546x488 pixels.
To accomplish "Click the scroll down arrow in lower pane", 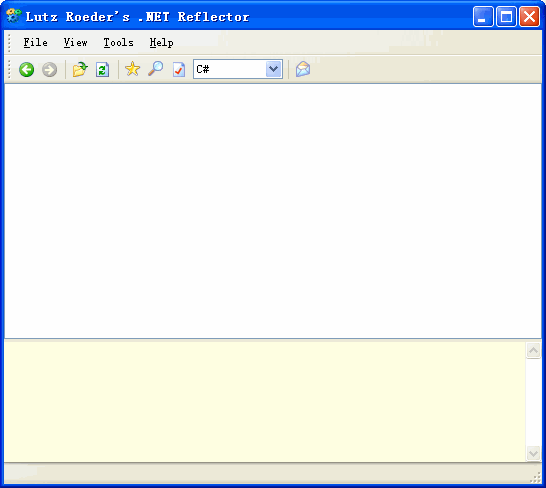I will [x=533, y=454].
